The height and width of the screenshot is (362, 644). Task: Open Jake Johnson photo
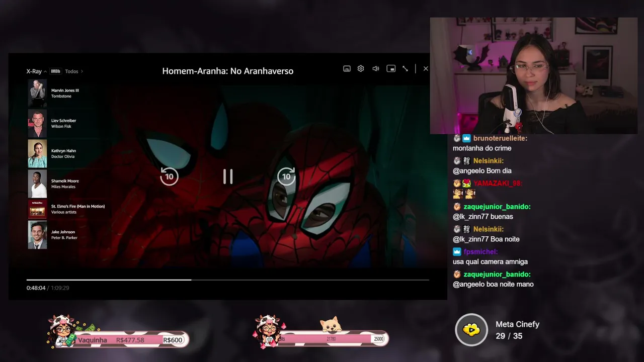coord(37,235)
